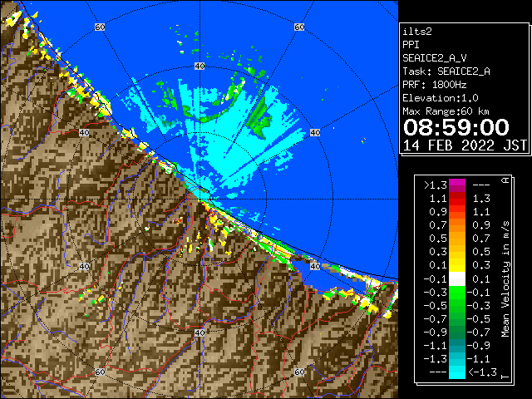Click the '40' range label north of center
532x399 pixels.
[199, 66]
